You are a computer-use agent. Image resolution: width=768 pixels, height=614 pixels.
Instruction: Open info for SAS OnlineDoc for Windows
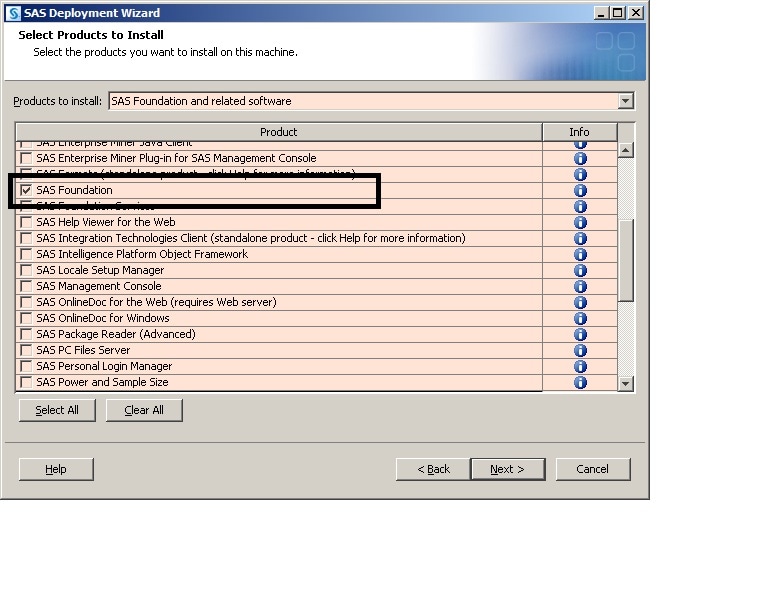(580, 318)
